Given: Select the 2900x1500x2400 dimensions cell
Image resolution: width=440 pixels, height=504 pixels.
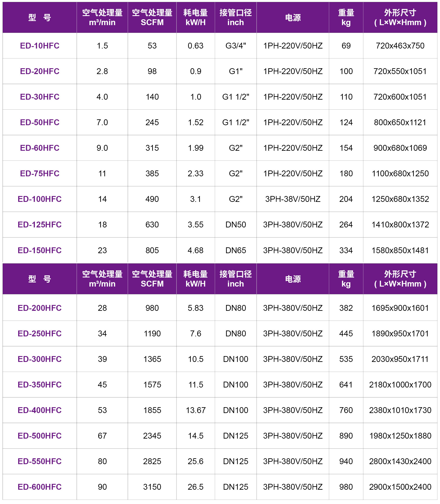Looking at the screenshot, I should 400,487.
